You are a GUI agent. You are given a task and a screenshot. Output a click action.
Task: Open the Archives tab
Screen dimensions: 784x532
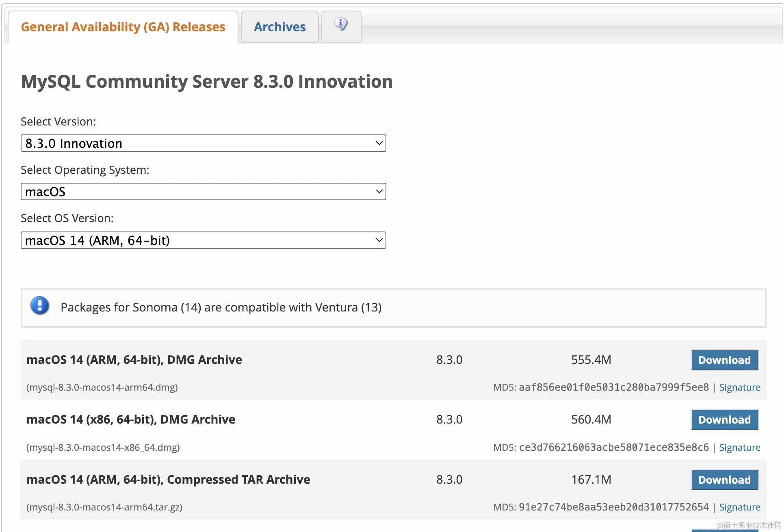(x=279, y=27)
